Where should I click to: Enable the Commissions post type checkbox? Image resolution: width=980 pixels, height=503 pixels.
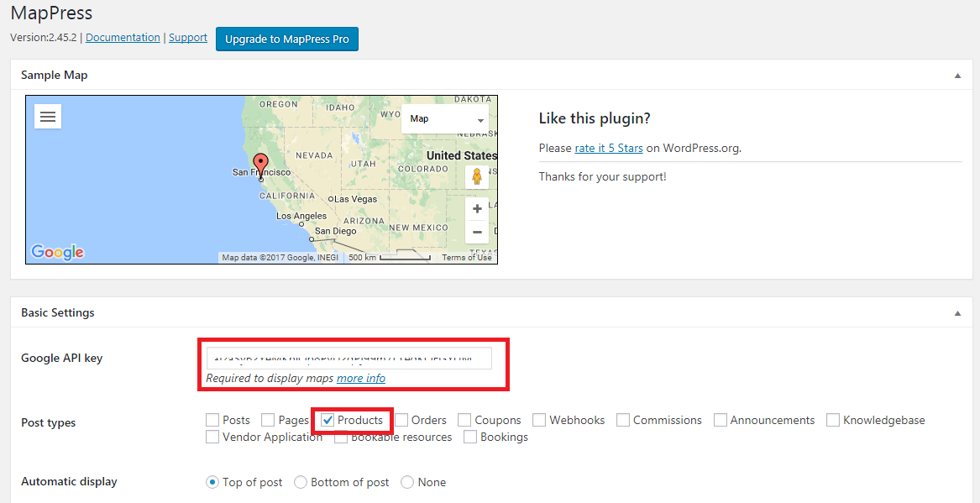(x=623, y=420)
